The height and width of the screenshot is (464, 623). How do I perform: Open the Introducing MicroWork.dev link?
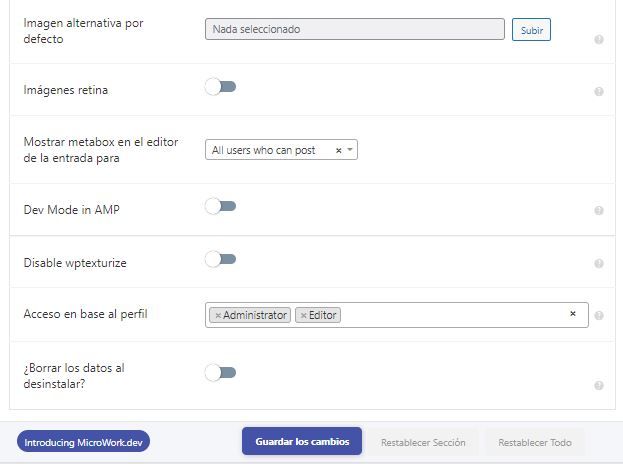point(83,442)
